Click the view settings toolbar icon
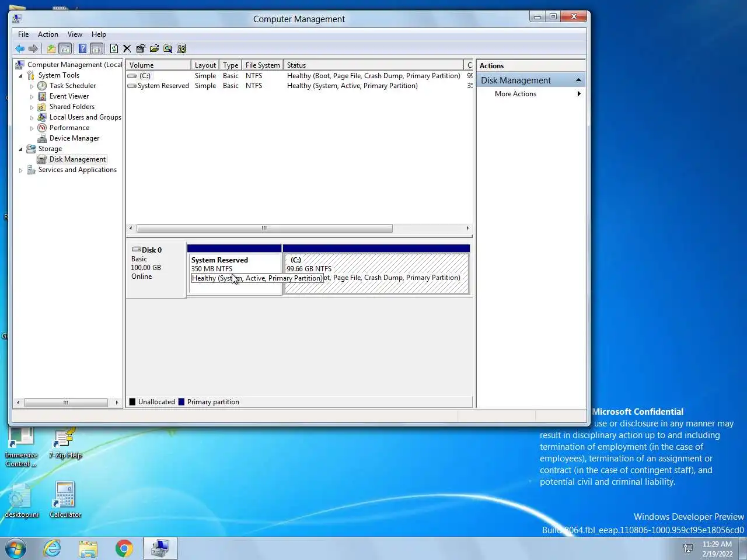Screen dimensions: 747x560 click(181, 49)
